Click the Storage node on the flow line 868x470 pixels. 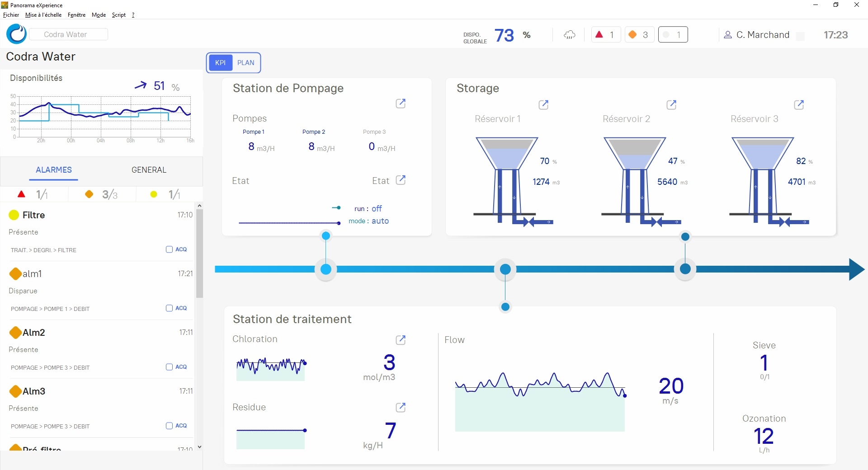[685, 269]
